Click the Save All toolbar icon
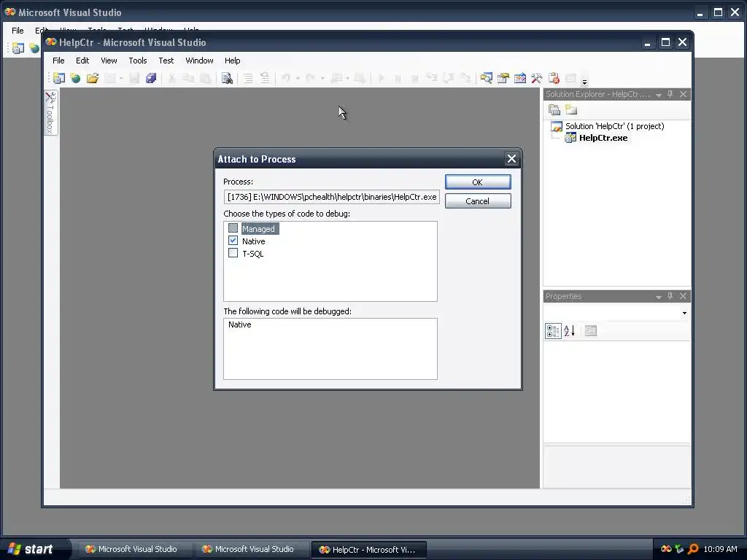 click(151, 78)
